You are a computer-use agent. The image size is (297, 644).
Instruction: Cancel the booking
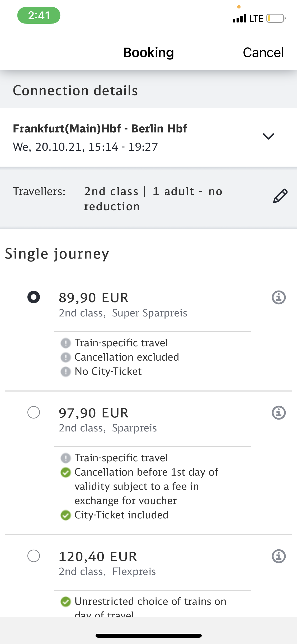[263, 52]
